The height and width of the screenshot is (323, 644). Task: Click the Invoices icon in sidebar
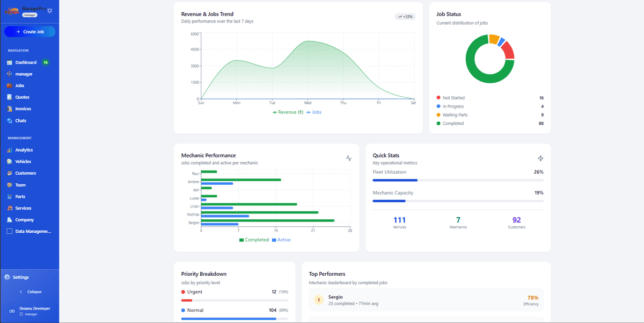click(10, 109)
